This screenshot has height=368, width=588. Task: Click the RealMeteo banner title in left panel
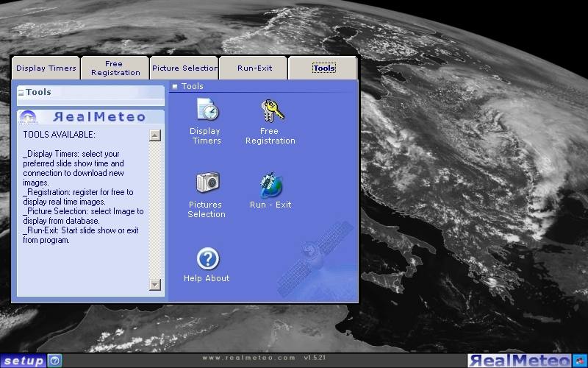[99, 117]
